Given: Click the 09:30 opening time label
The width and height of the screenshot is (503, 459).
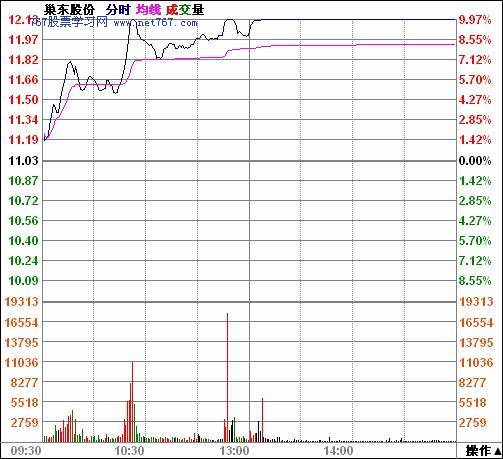Looking at the screenshot, I should [x=26, y=451].
